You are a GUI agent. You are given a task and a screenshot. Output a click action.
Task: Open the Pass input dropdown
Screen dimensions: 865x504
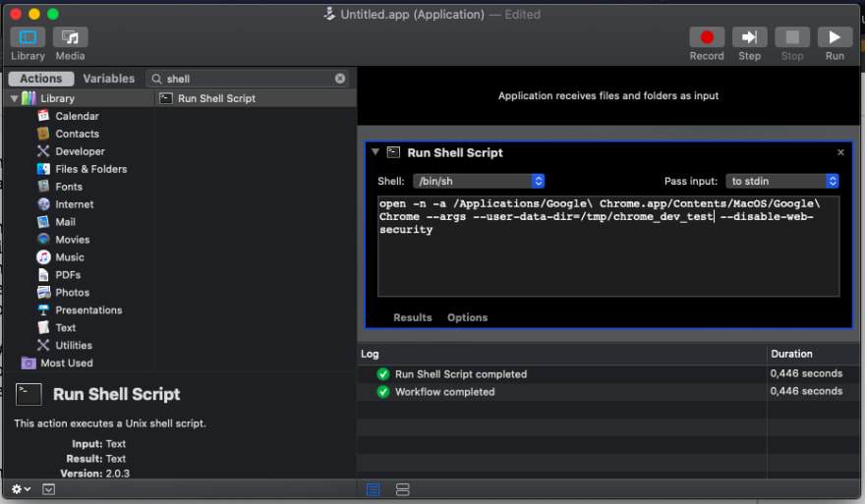click(x=782, y=181)
